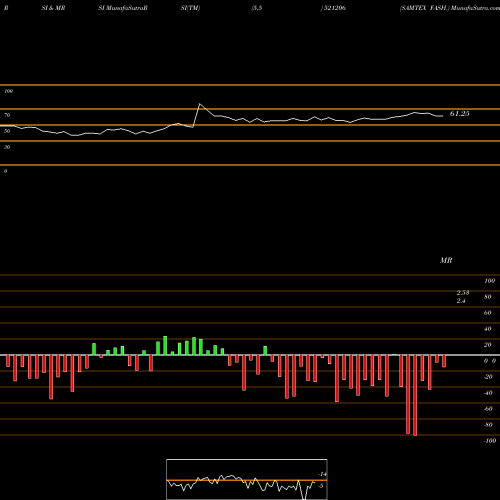The width and height of the screenshot is (500, 500).
Task: Click the 2.53 value in MR panel
Action: tap(463, 292)
